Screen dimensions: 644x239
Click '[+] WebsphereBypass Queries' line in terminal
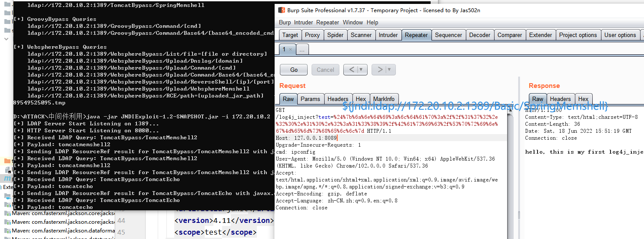[60, 47]
